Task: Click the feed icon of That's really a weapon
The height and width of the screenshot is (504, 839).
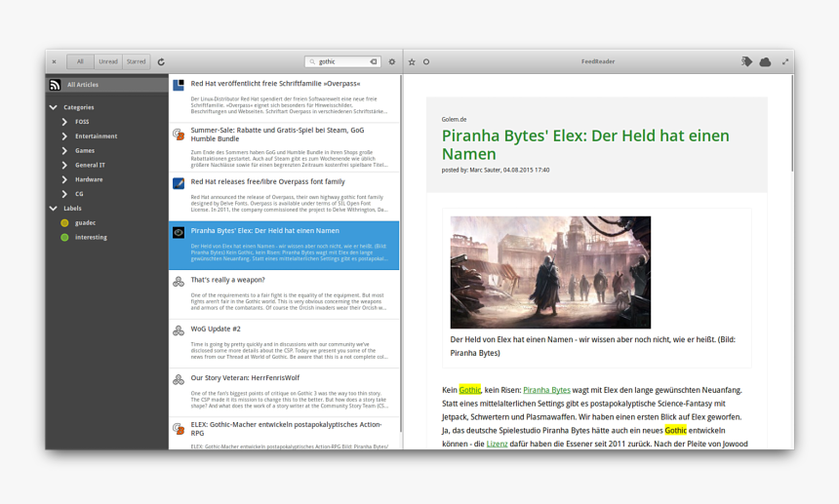Action: pyautogui.click(x=179, y=282)
